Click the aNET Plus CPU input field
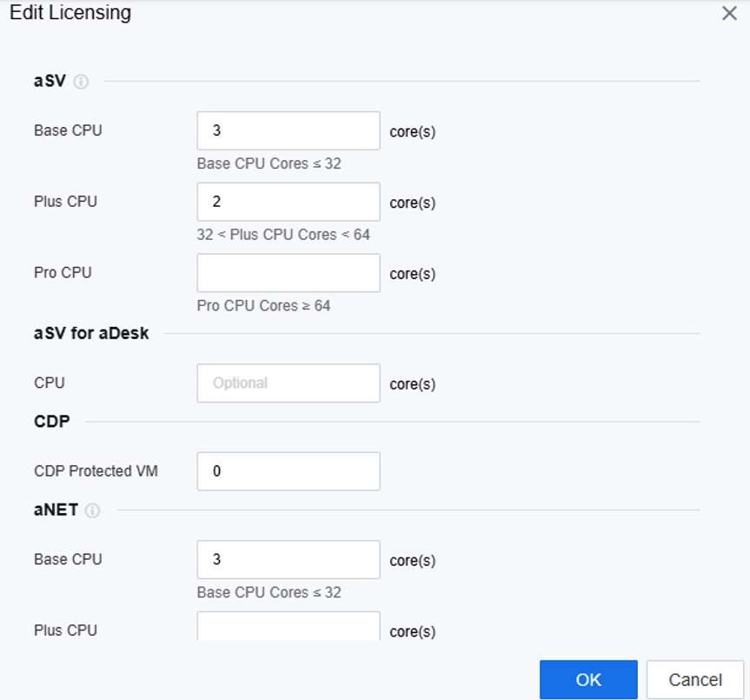Image resolution: width=750 pixels, height=700 pixels. click(x=289, y=626)
